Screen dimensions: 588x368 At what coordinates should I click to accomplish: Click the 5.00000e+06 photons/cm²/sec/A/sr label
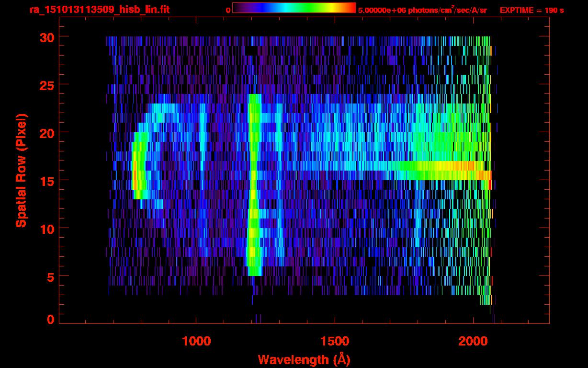(422, 10)
